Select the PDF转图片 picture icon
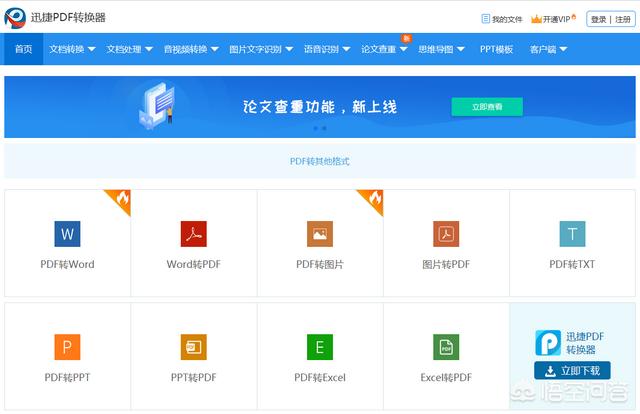This screenshot has width=640, height=414. 320,234
